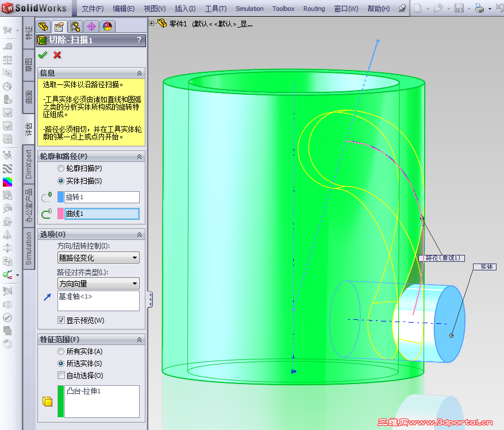Image resolution: width=504 pixels, height=430 pixels.
Task: Open the Property Manager tab icon
Action: 59,26
